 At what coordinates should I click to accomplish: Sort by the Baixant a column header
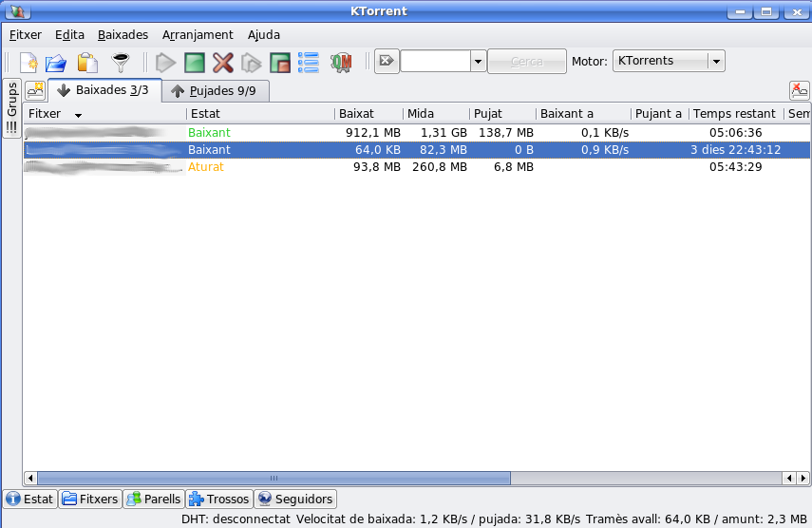click(584, 114)
